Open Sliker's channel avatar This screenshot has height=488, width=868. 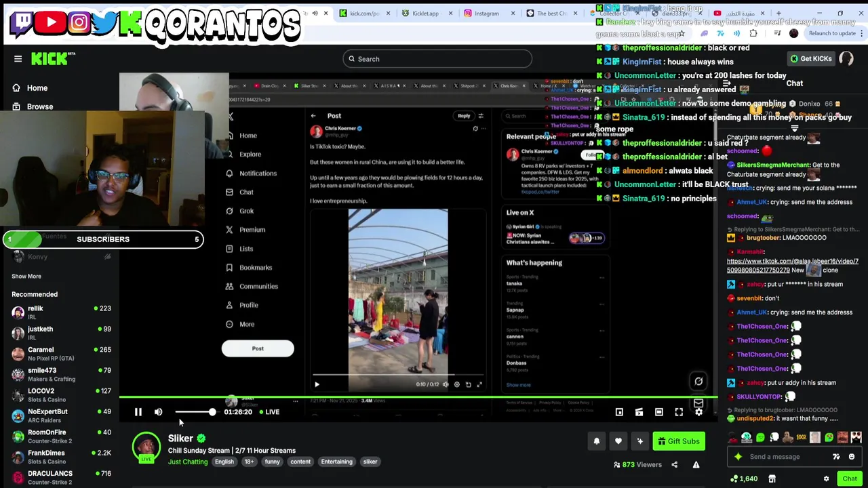pos(146,447)
